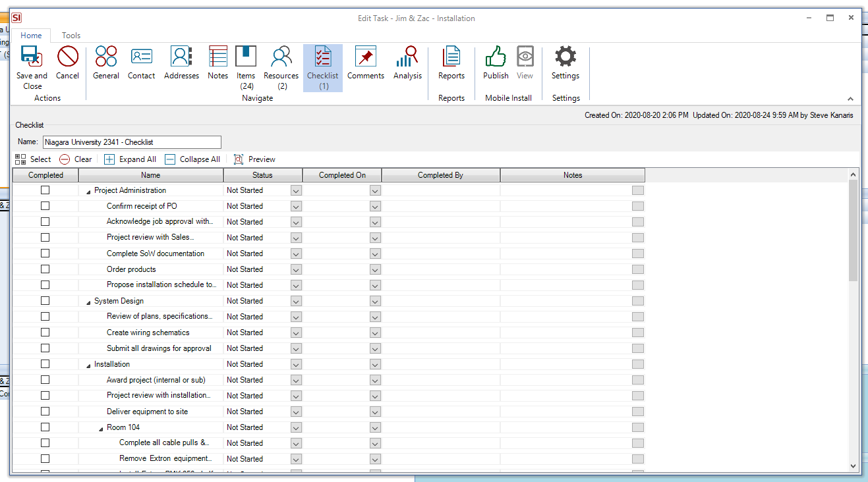
Task: Open the Analysis tool
Action: point(407,63)
